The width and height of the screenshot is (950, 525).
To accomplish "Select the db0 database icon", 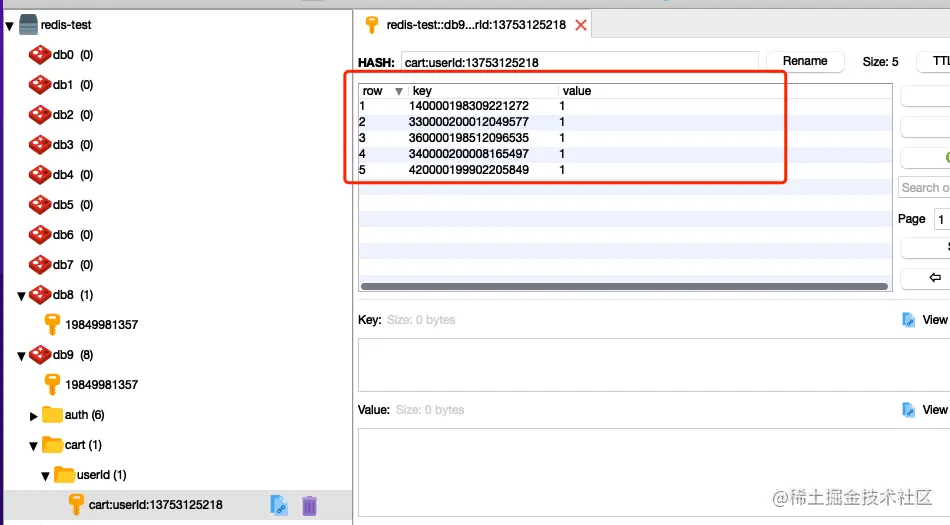I will (x=39, y=54).
